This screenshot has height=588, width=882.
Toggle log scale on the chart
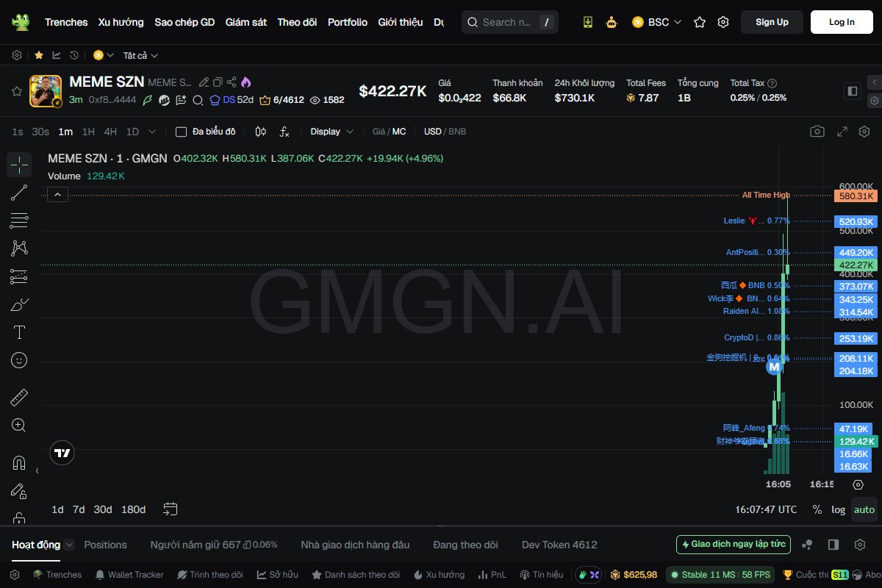(x=838, y=509)
